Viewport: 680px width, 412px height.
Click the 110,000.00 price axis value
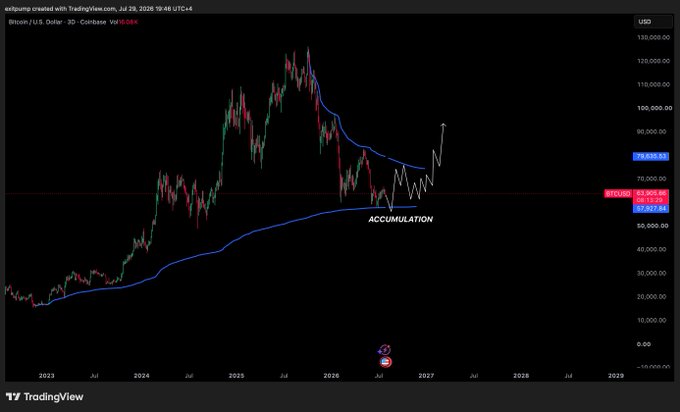[654, 84]
